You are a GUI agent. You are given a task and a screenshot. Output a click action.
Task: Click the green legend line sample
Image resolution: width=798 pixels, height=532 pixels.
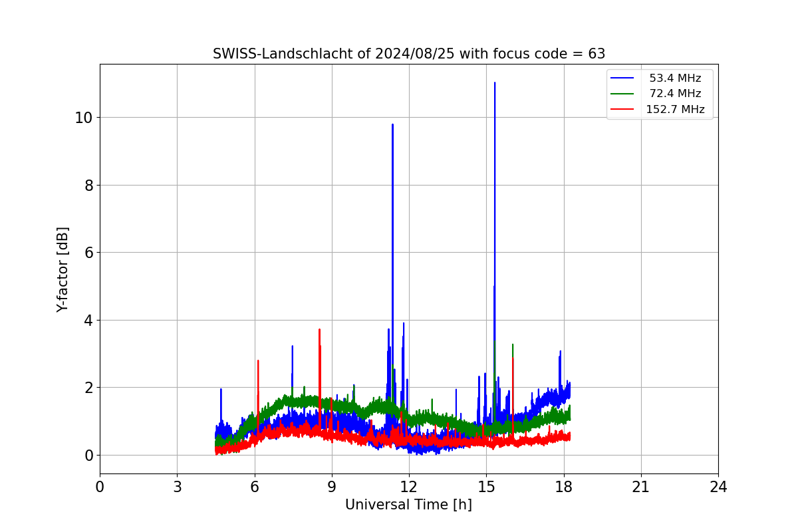[622, 94]
